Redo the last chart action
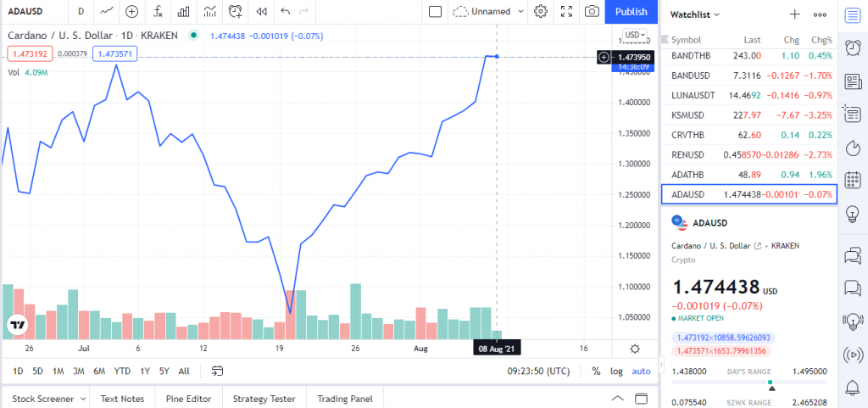The width and height of the screenshot is (868, 408). click(303, 11)
